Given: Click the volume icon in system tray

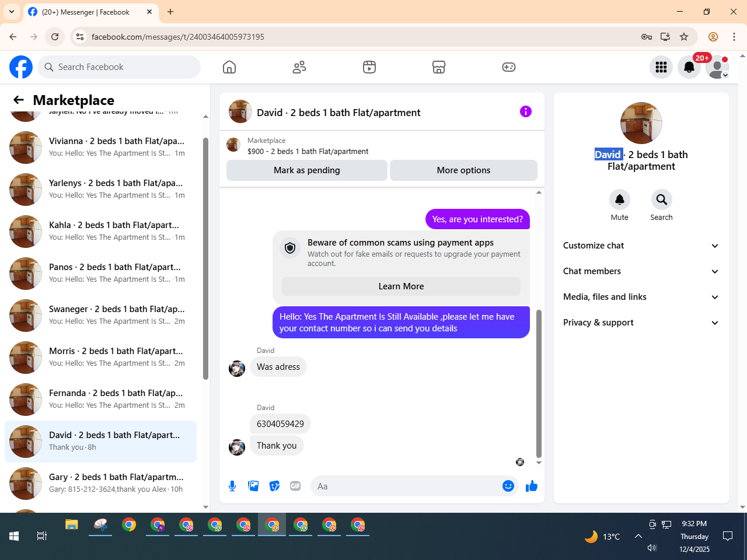Looking at the screenshot, I should coord(652,548).
